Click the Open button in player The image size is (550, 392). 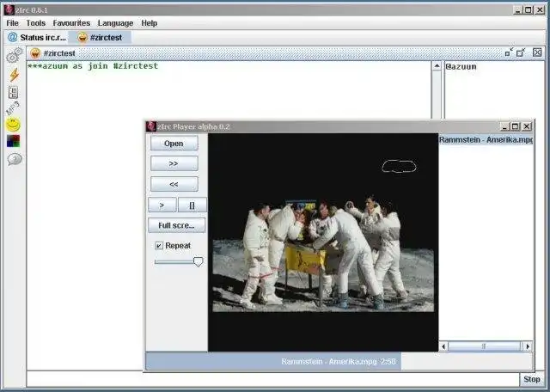tap(174, 144)
